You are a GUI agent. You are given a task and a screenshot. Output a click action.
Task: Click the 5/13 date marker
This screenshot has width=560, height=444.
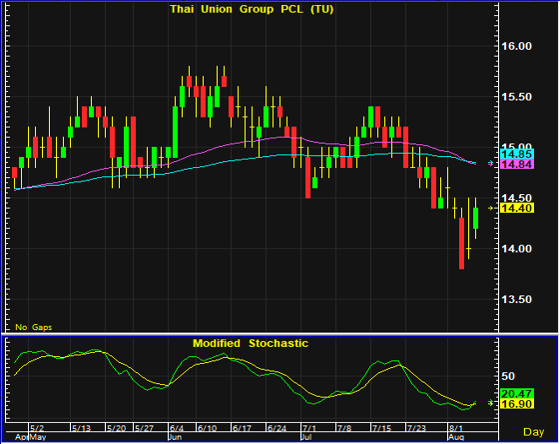point(81,428)
